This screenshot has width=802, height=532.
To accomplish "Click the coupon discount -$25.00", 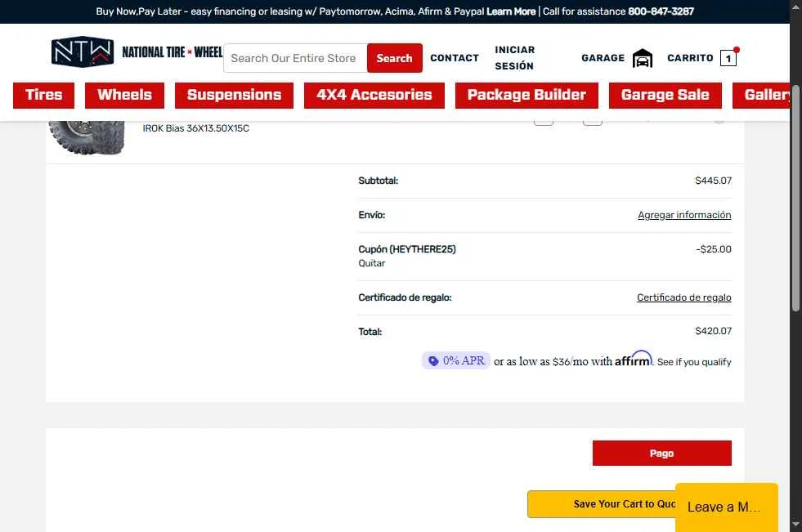I will click(714, 249).
